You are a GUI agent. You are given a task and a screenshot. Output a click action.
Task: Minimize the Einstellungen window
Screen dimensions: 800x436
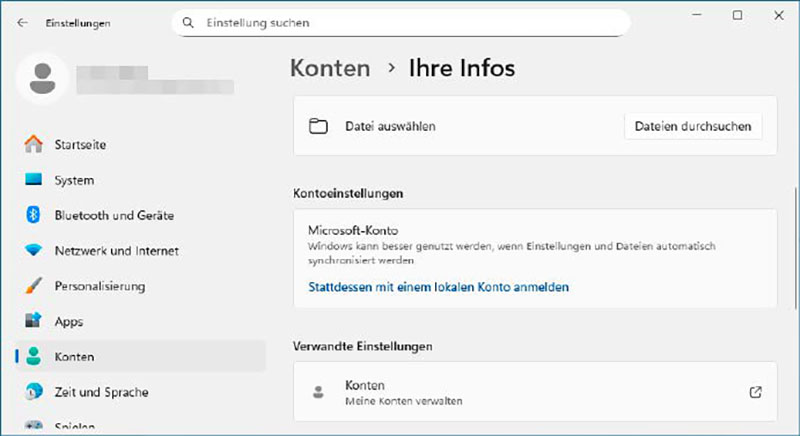click(697, 15)
